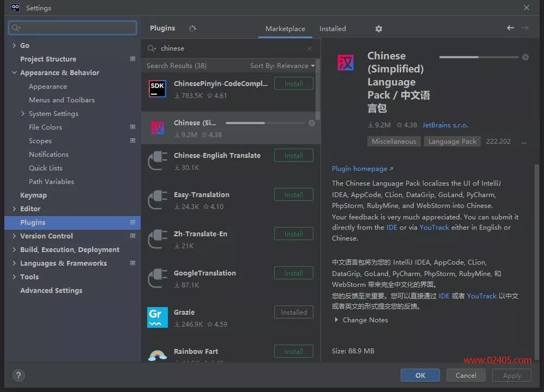Open the more options ellipsis near version
The height and width of the screenshot is (392, 544).
click(524, 142)
